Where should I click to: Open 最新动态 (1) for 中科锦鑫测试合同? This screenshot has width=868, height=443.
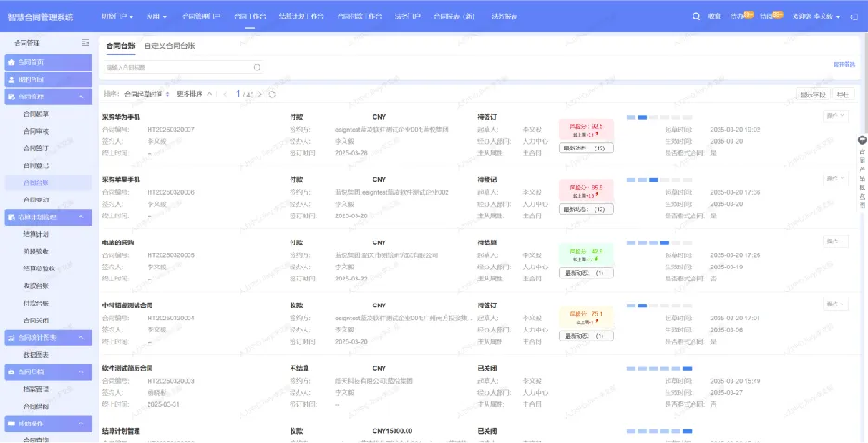pos(586,335)
